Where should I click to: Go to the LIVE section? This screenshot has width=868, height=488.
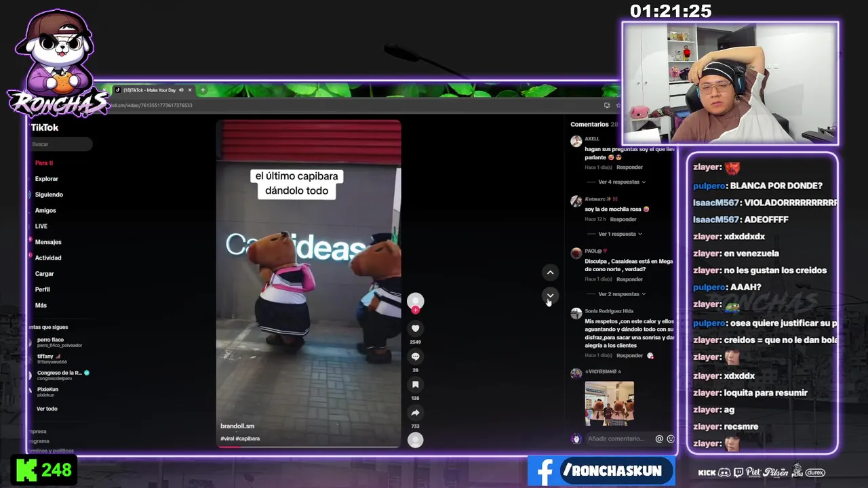coord(41,226)
